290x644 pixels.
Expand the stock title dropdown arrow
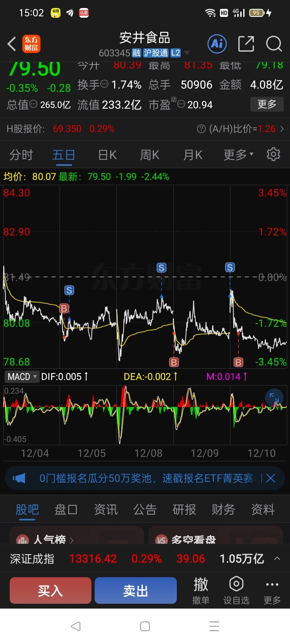pyautogui.click(x=187, y=53)
